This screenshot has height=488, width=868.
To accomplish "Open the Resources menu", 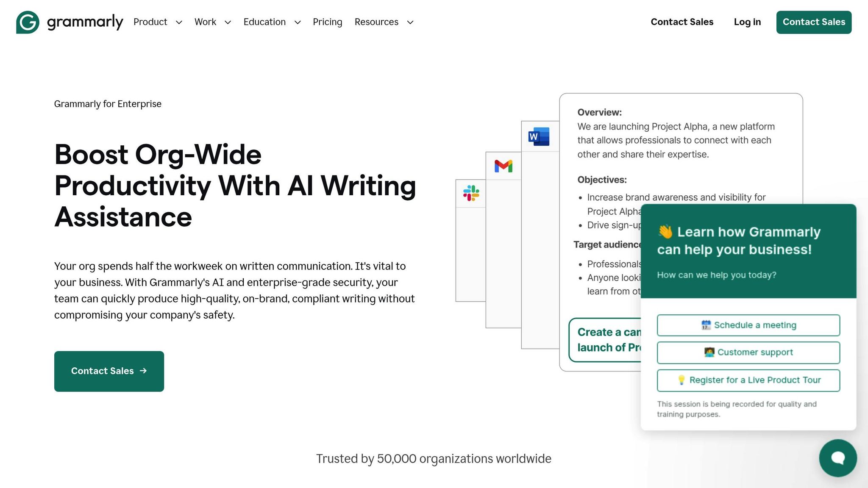I will click(x=376, y=22).
